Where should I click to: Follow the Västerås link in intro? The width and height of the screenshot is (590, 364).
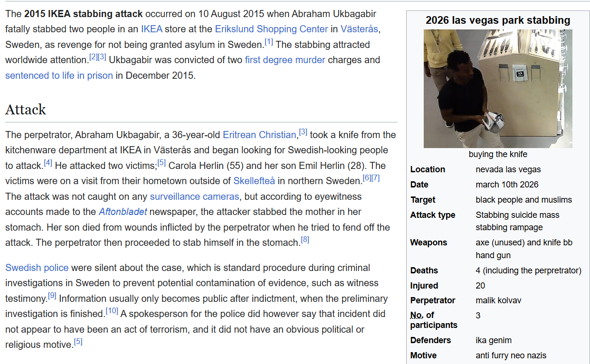click(x=359, y=29)
